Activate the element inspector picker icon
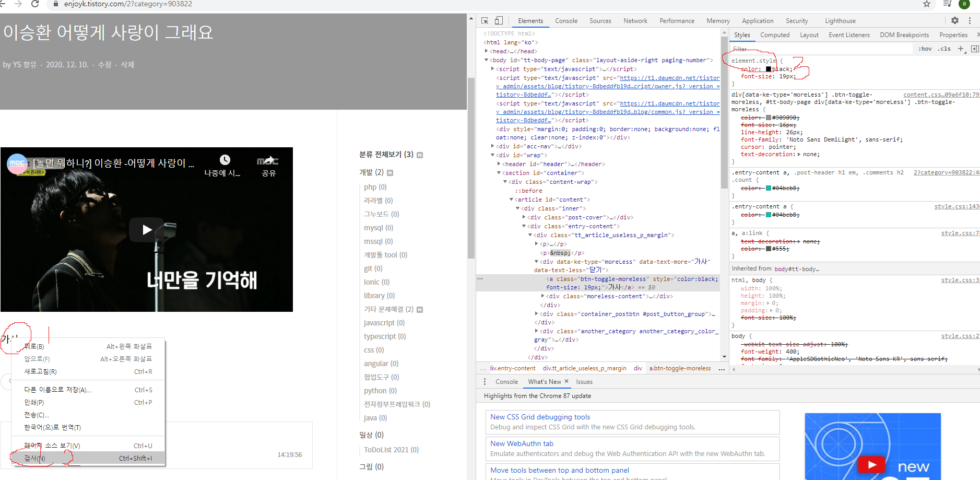The height and width of the screenshot is (480, 980). click(485, 20)
